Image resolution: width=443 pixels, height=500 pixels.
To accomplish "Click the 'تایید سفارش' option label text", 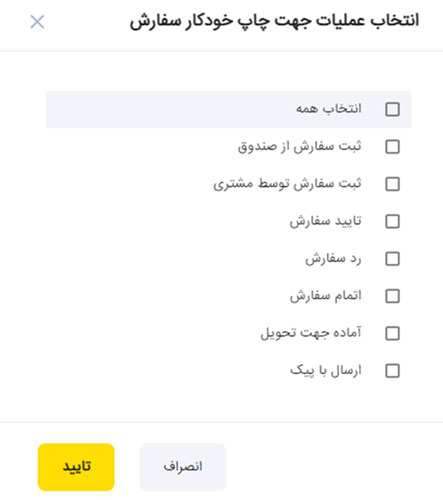I will (326, 221).
